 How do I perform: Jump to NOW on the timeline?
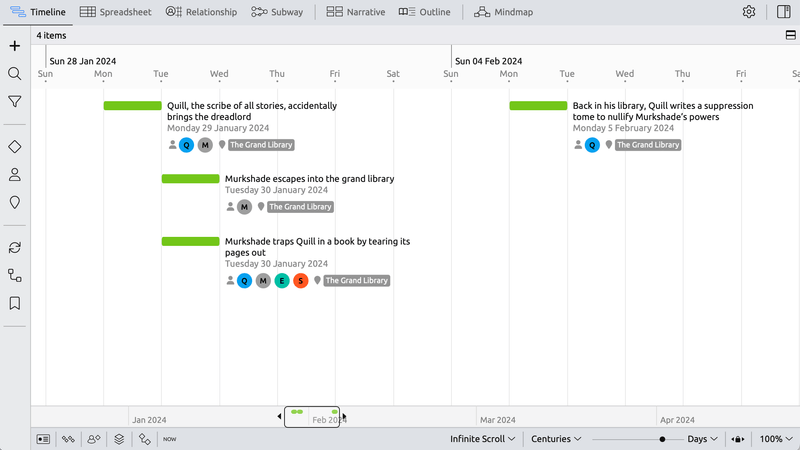tap(169, 439)
